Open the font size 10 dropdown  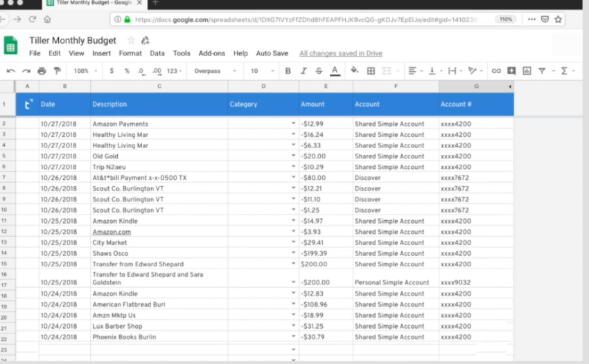tap(262, 71)
